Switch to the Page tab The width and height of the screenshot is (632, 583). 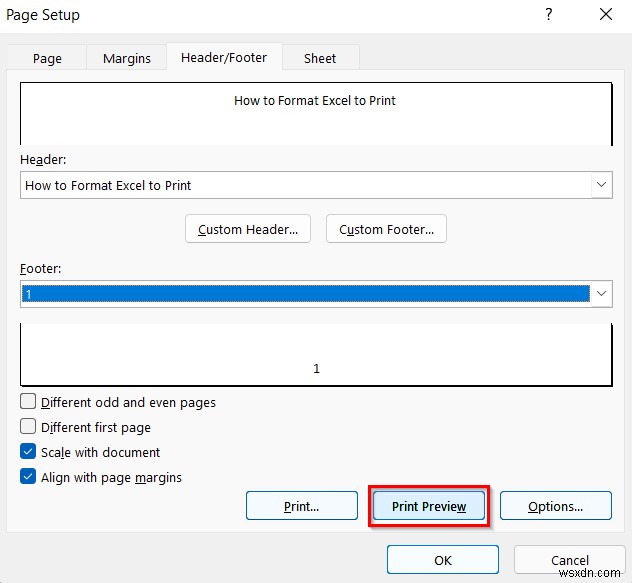coord(48,58)
